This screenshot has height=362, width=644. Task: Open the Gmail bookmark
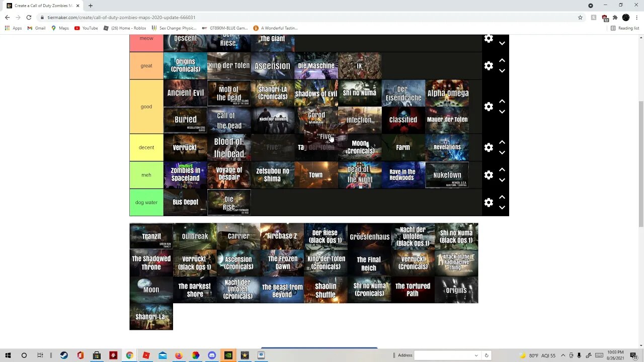click(36, 28)
